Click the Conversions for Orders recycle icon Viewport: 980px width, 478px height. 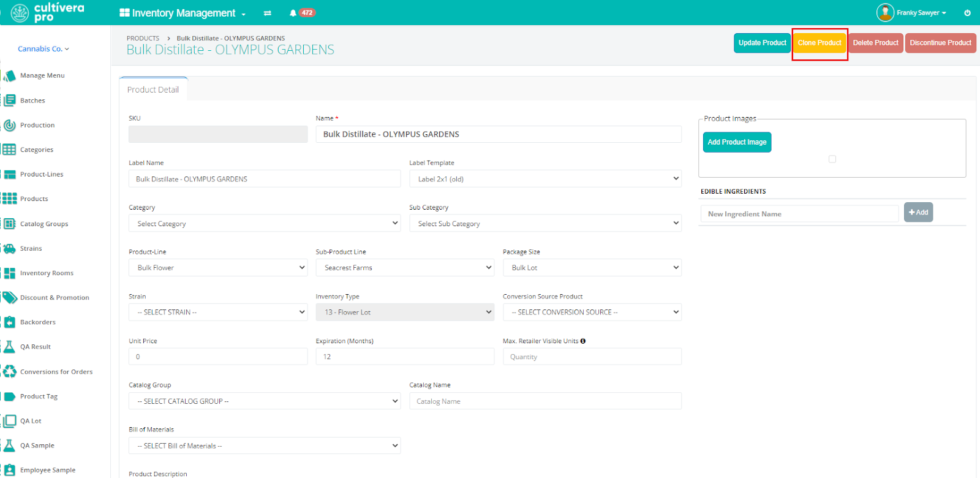click(x=9, y=371)
